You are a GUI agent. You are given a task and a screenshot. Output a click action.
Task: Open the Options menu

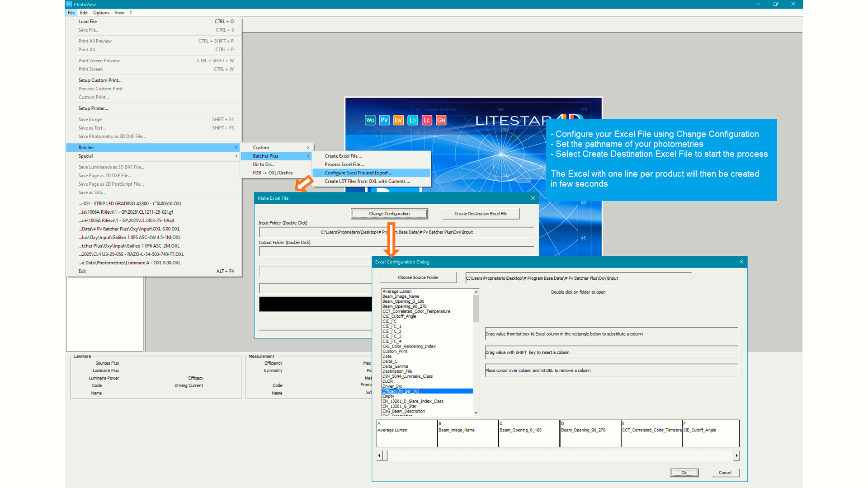[x=101, y=13]
